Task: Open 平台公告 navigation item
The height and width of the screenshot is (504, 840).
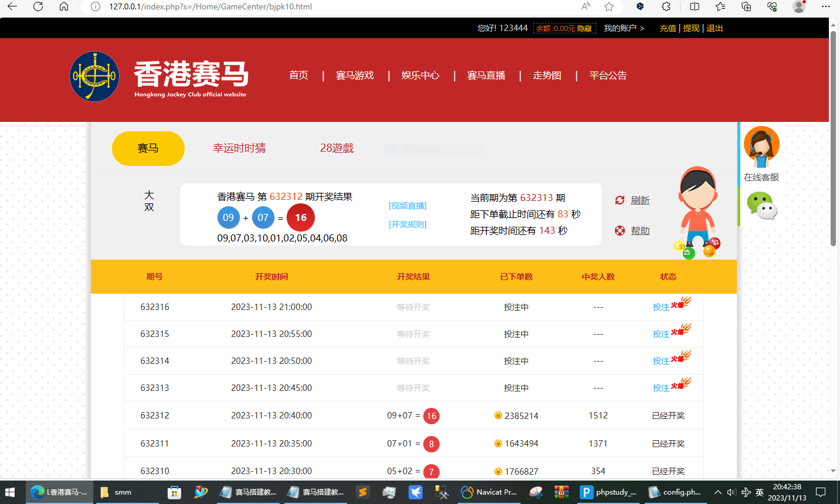Action: pos(608,75)
